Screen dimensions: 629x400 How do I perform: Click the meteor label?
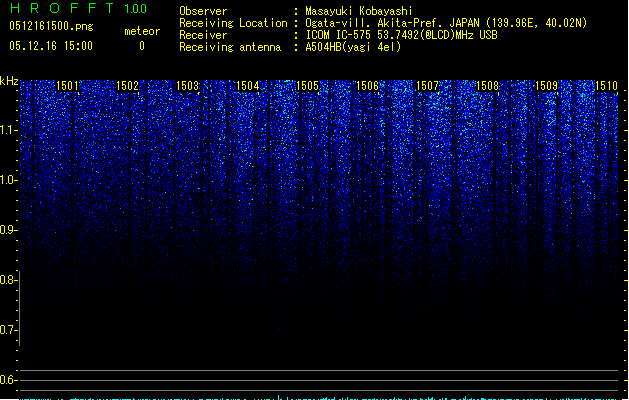(142, 31)
